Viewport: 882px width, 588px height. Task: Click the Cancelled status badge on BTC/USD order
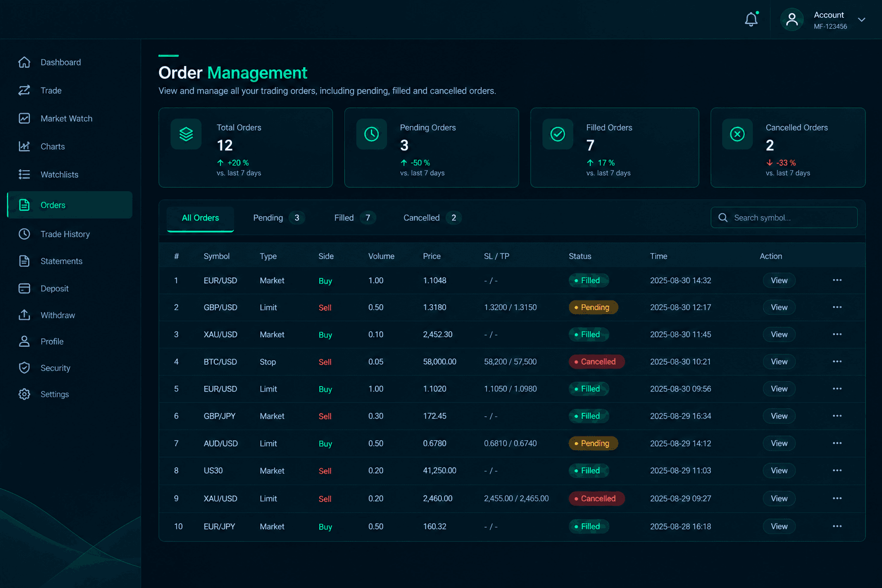597,362
